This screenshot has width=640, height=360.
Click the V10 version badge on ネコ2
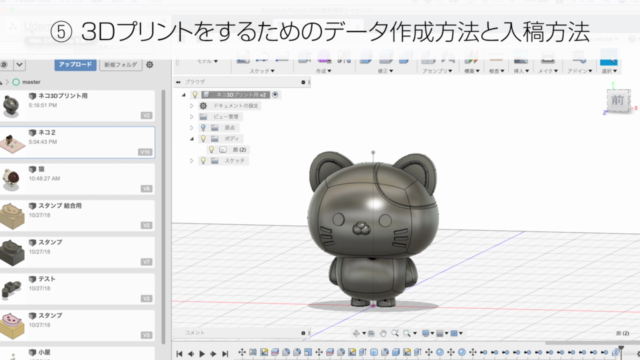[x=146, y=152]
